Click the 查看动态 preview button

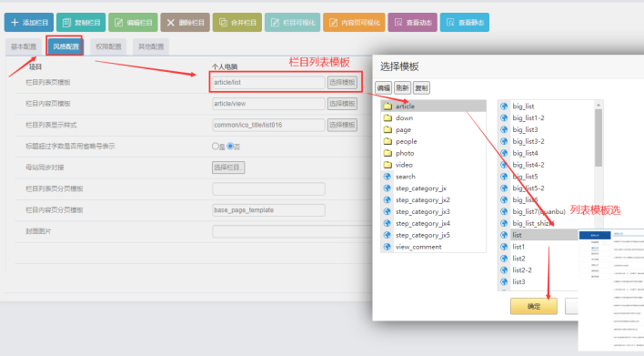tap(412, 22)
